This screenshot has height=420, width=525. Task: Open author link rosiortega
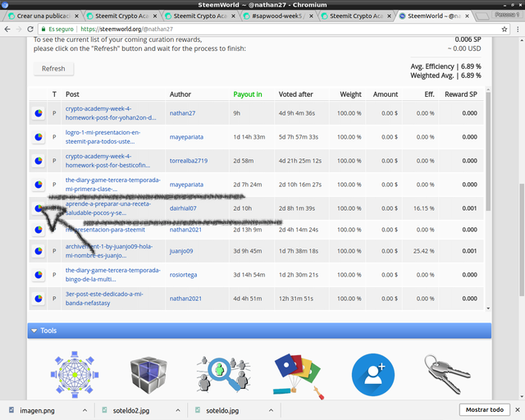[x=183, y=275]
